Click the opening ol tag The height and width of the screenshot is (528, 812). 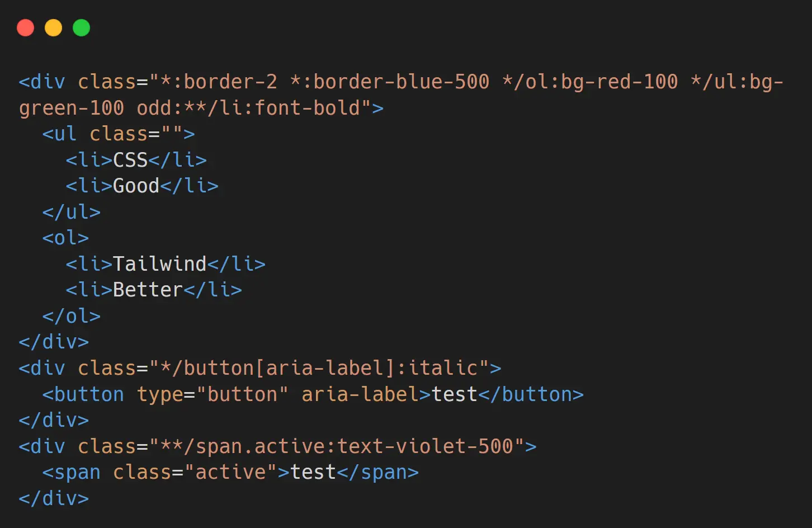[65, 238]
